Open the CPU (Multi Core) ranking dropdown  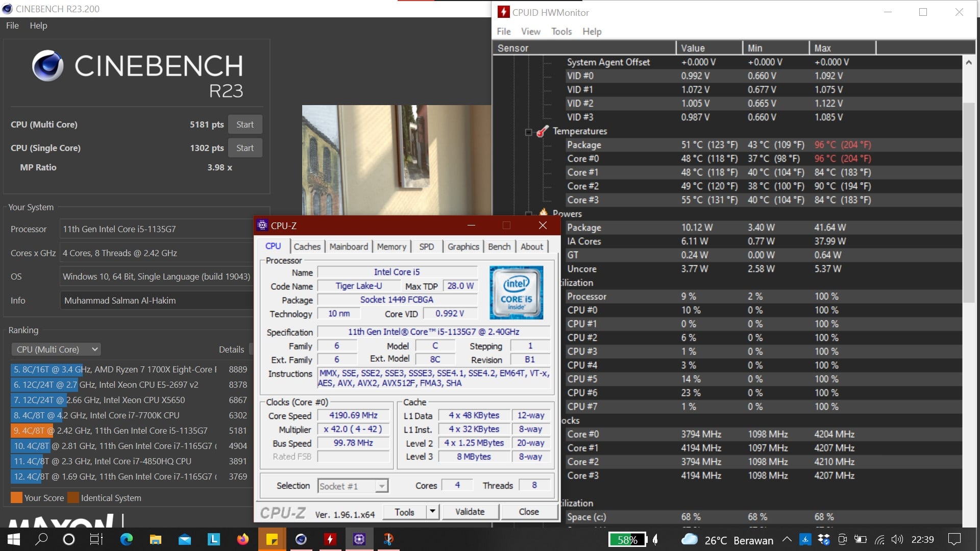pyautogui.click(x=56, y=349)
